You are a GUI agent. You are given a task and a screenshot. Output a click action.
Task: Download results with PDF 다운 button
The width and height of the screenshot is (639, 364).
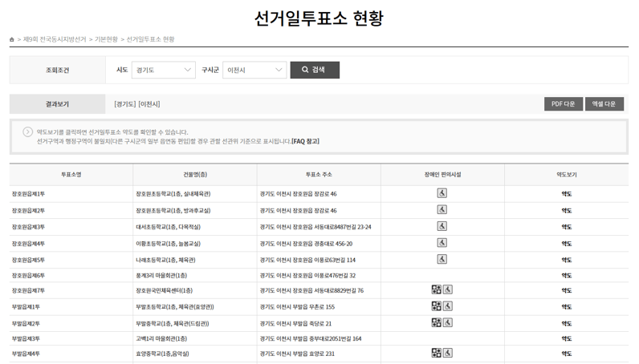pyautogui.click(x=564, y=103)
